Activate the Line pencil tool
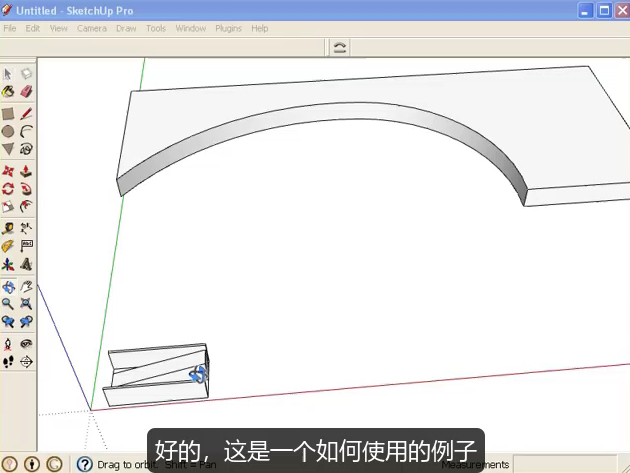Viewport: 630px width, 473px height. coord(26,114)
